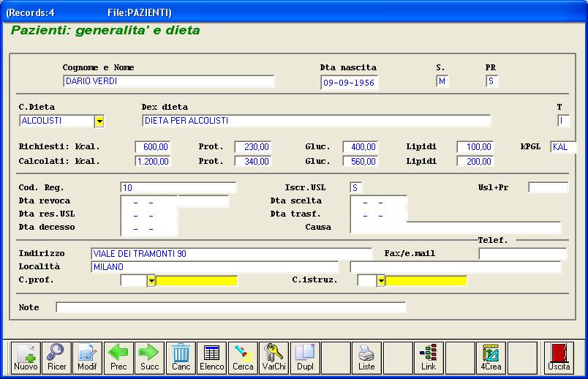
Task: Click Calcolati Kcal field 1.200,00
Action: [x=153, y=162]
